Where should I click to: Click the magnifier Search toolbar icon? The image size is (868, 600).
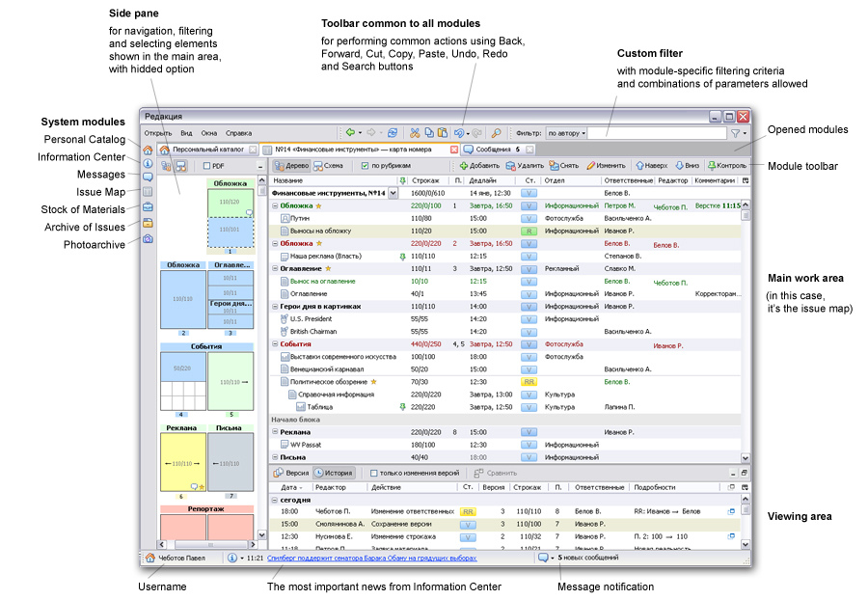496,132
